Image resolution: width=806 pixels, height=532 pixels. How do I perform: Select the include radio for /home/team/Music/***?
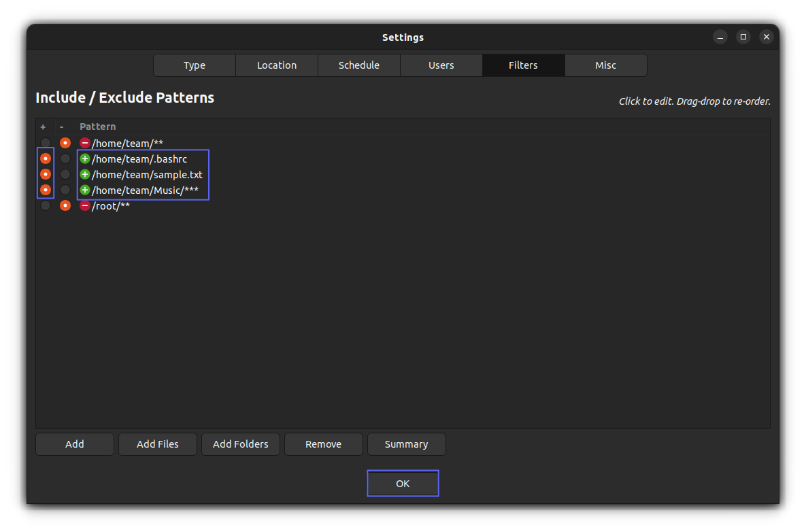46,190
